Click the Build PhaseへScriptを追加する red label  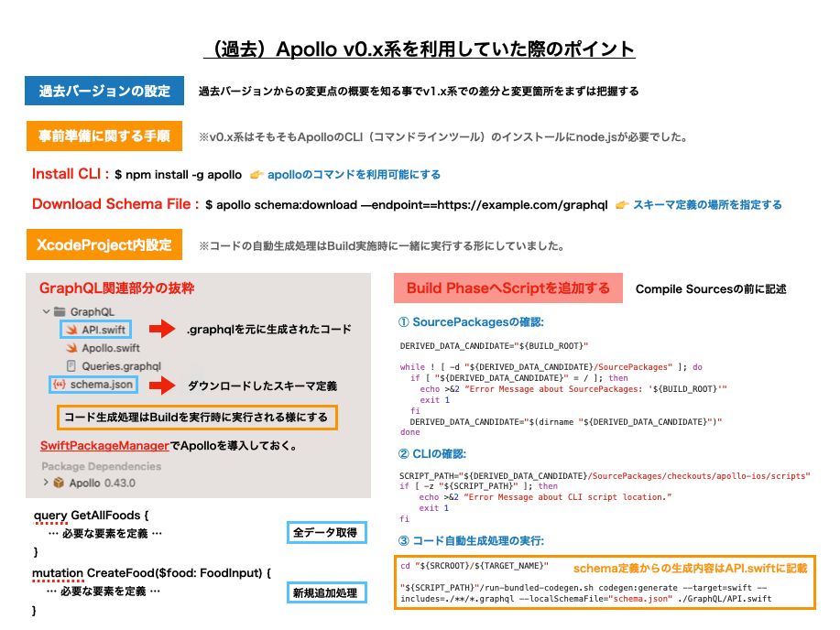pyautogui.click(x=508, y=288)
